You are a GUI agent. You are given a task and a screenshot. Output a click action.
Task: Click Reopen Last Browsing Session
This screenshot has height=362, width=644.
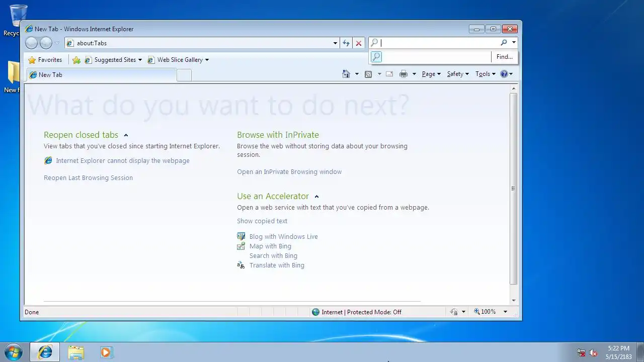88,178
